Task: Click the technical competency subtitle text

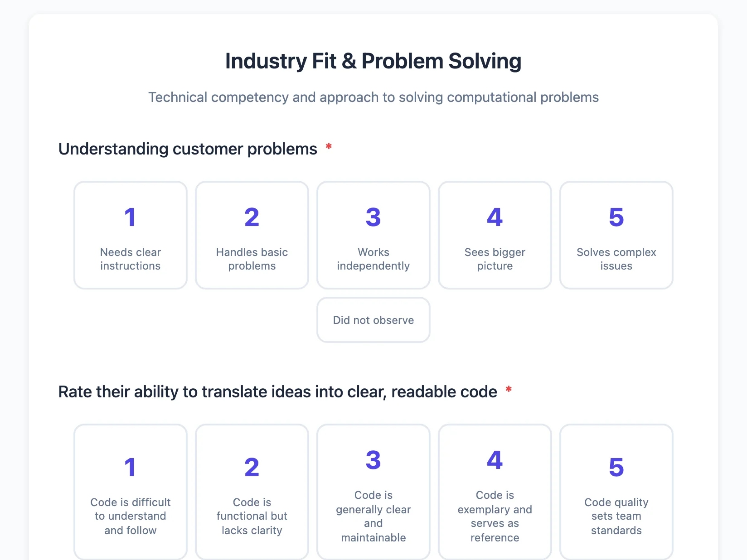Action: pos(373,97)
